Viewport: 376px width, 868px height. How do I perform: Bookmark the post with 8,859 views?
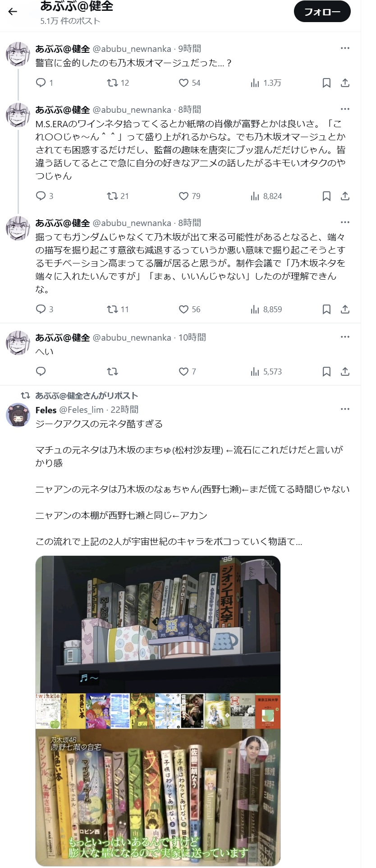(x=326, y=309)
